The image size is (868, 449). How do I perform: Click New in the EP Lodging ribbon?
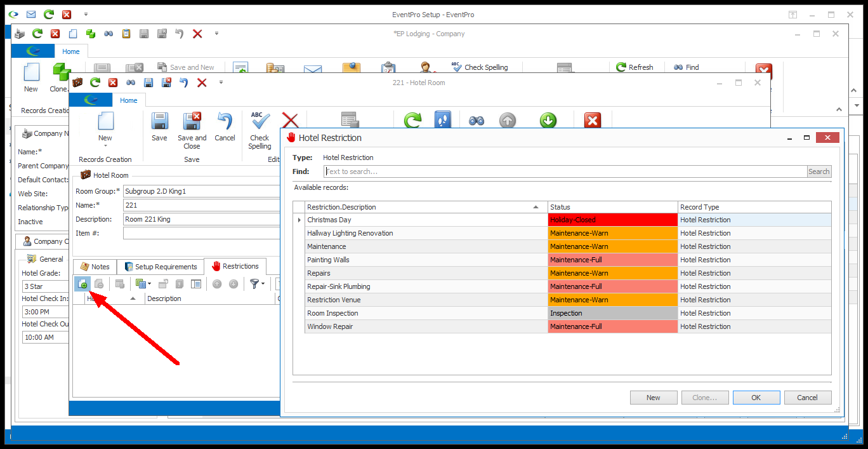pos(30,78)
